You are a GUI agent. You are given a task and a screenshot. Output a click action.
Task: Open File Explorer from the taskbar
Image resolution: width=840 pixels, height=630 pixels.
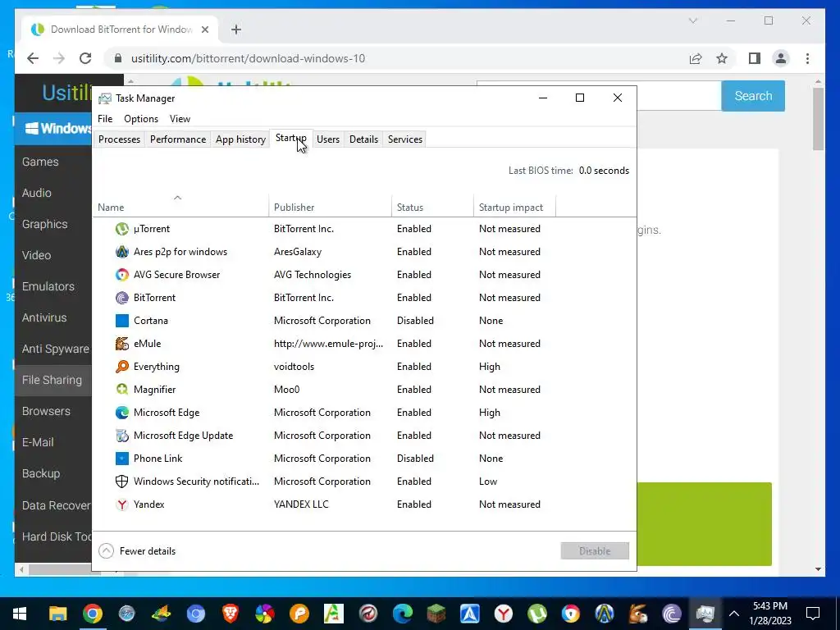pyautogui.click(x=58, y=614)
